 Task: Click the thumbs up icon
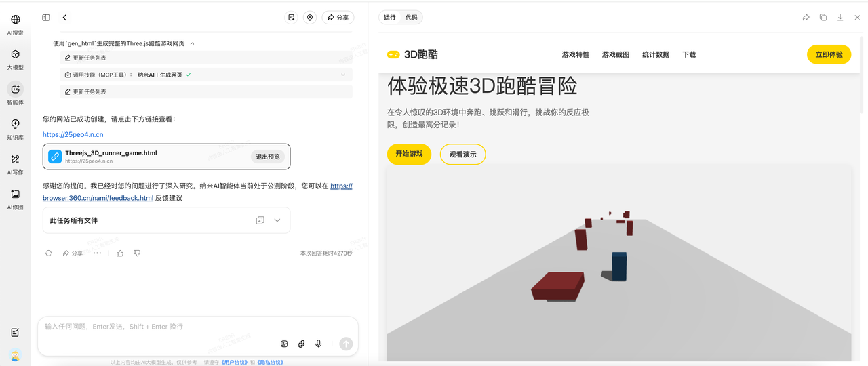coord(120,253)
